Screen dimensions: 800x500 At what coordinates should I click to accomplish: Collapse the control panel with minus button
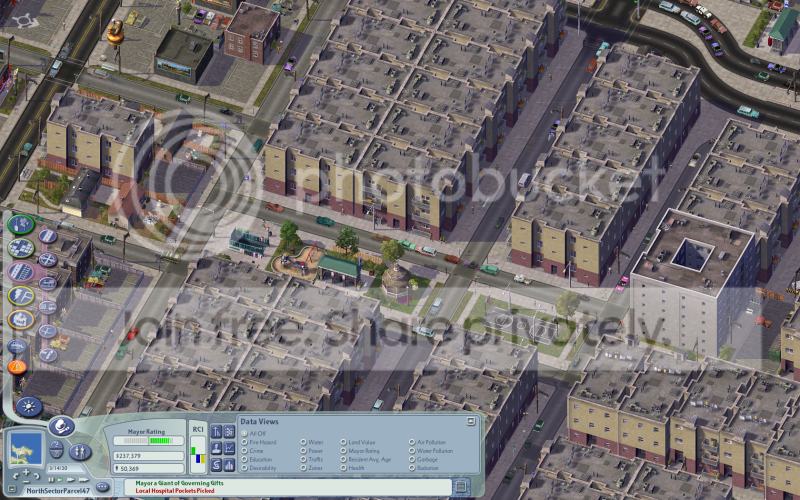12,489
